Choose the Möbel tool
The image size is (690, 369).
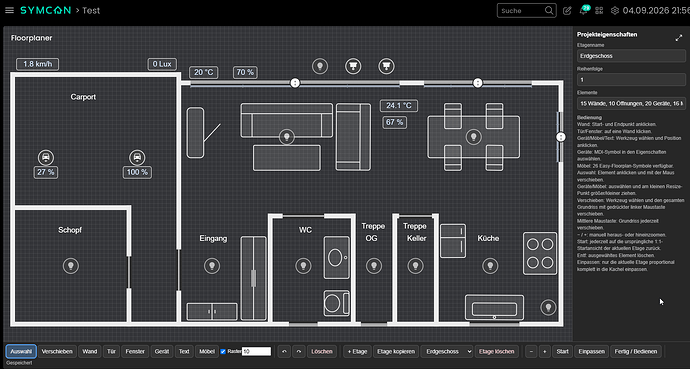[x=207, y=351]
